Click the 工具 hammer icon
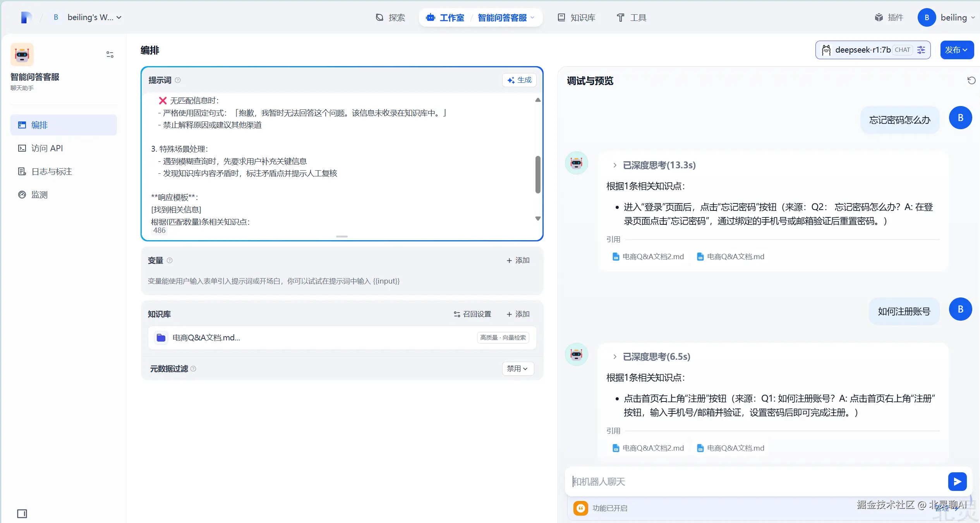980x523 pixels. 621,17
